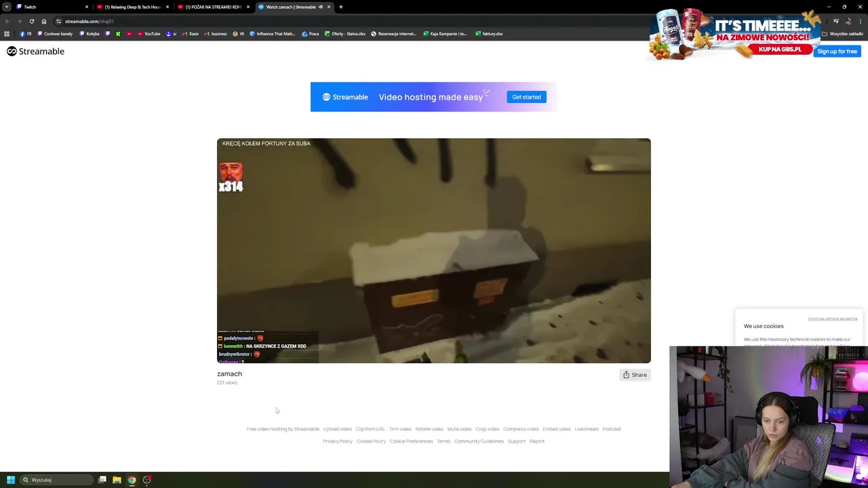
Task: Click the Sign up for free button
Action: click(x=837, y=52)
